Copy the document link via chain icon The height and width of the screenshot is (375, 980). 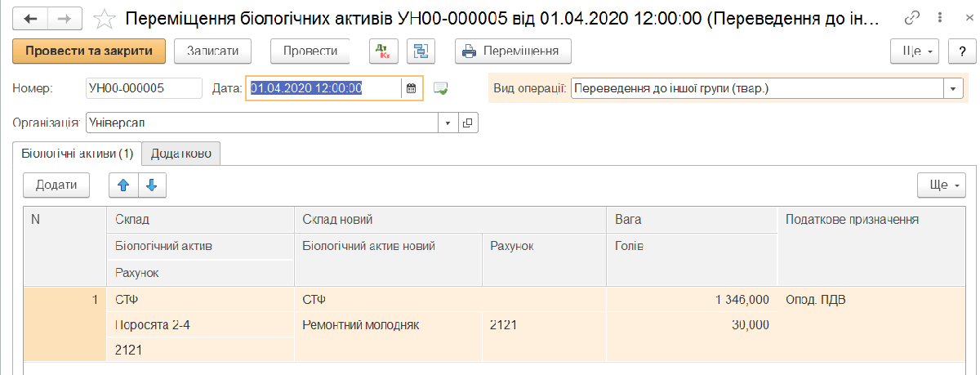[x=913, y=18]
